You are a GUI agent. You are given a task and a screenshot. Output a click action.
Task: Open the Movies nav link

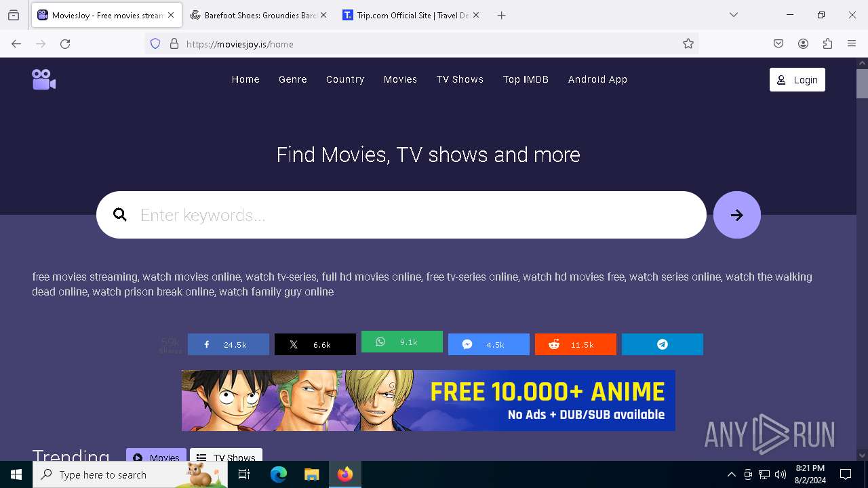(x=400, y=79)
